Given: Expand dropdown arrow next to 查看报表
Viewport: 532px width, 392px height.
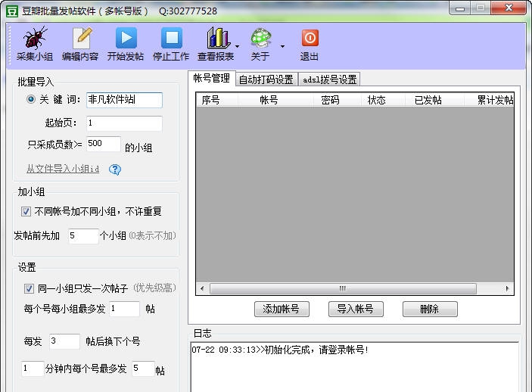Looking at the screenshot, I should click(x=237, y=46).
